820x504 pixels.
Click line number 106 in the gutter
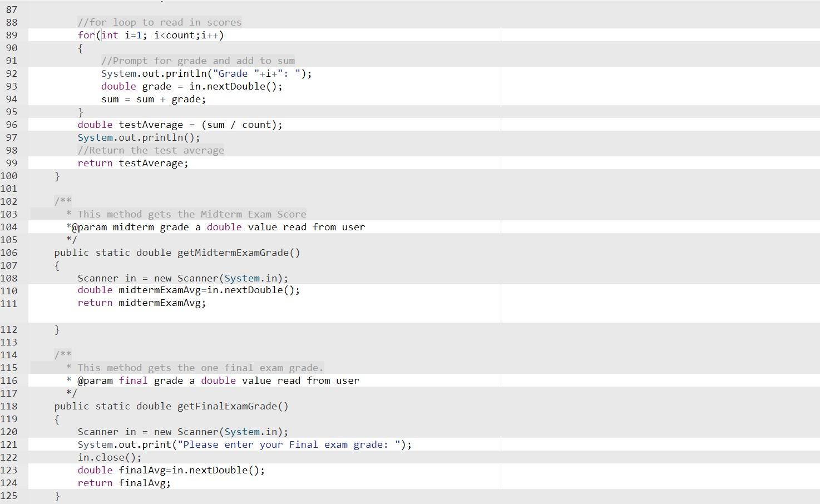9,253
